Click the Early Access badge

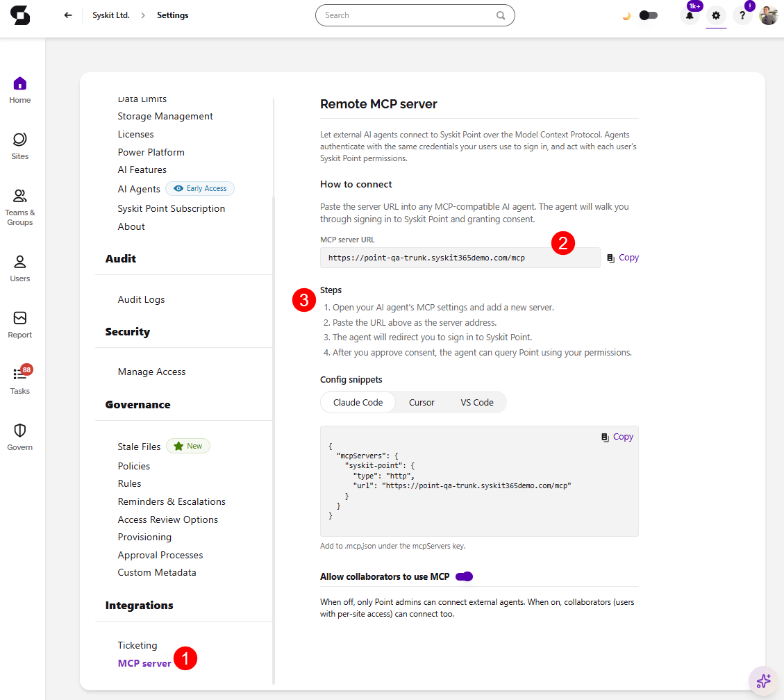click(200, 188)
